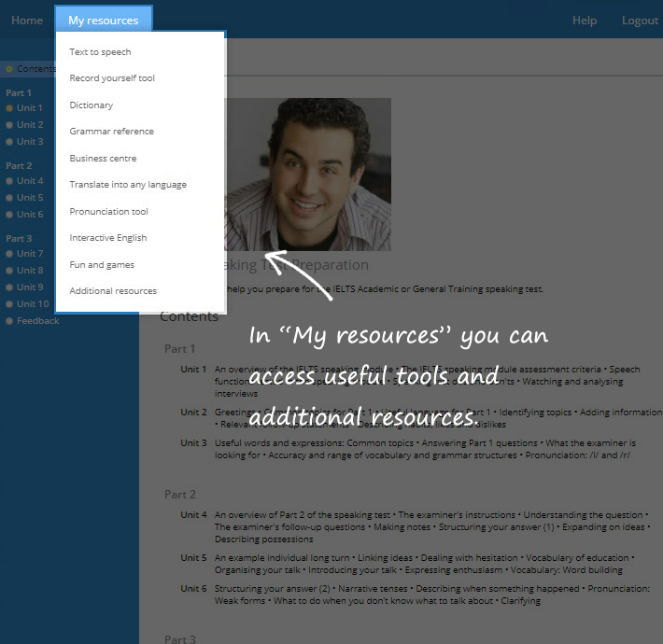This screenshot has width=663, height=644.
Task: Select Unit 7 in Part 3
Action: tap(30, 254)
